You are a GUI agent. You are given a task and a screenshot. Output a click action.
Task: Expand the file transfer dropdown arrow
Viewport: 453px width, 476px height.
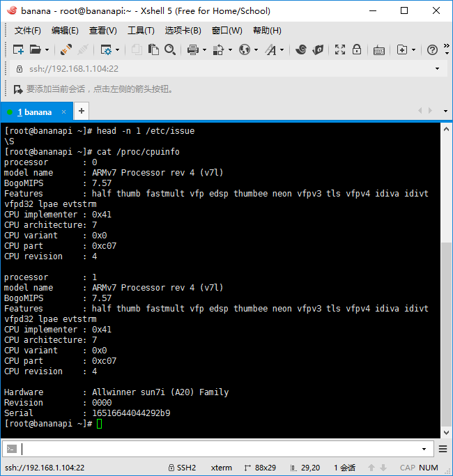[x=230, y=49]
